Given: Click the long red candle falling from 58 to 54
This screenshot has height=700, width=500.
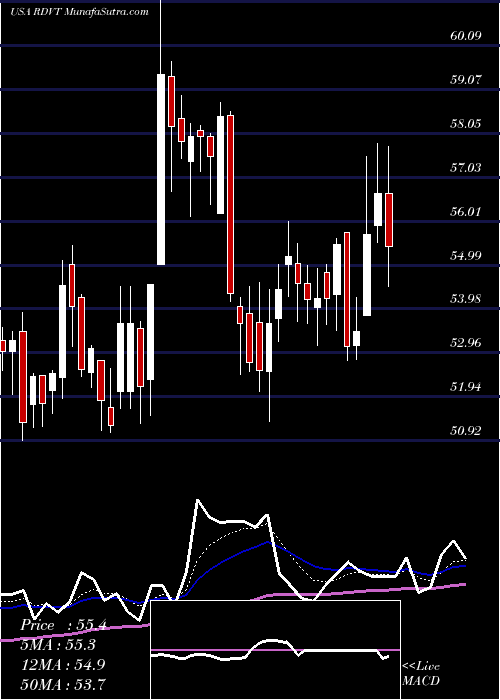Looking at the screenshot, I should pyautogui.click(x=230, y=204).
